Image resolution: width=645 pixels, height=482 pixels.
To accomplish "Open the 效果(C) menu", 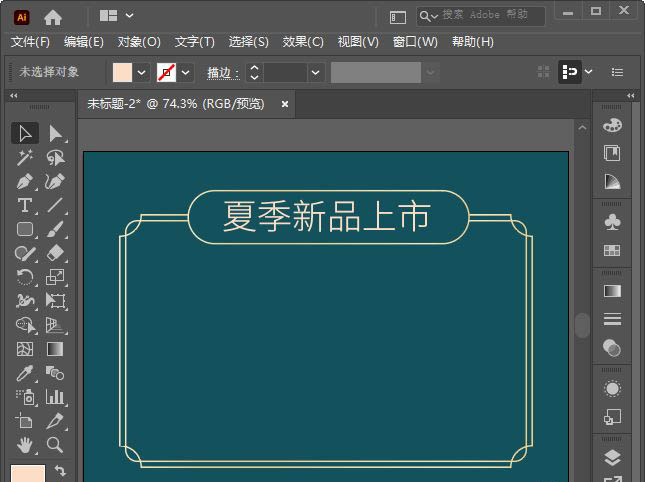I will click(x=303, y=42).
